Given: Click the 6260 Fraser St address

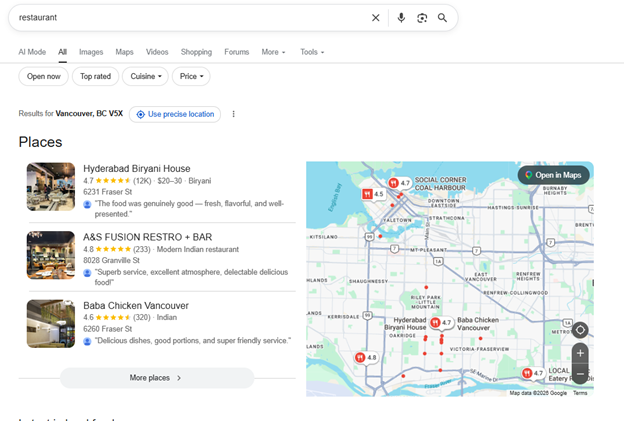Looking at the screenshot, I should [x=107, y=329].
